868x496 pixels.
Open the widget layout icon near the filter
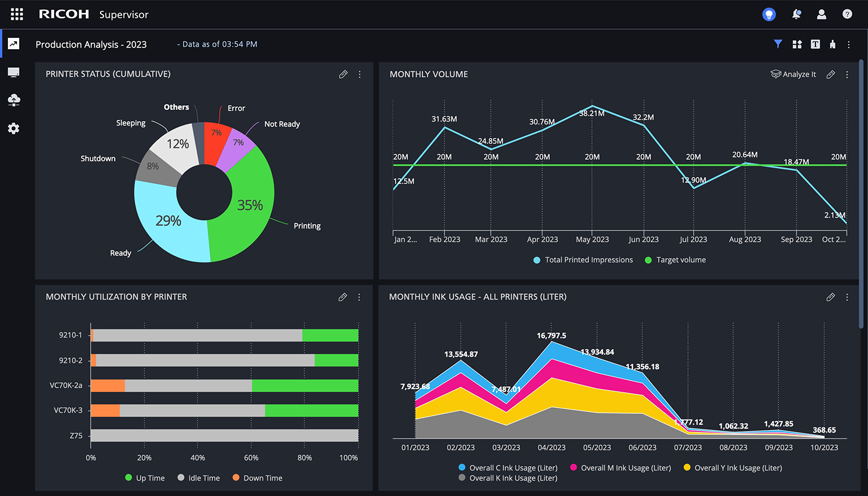tap(797, 44)
